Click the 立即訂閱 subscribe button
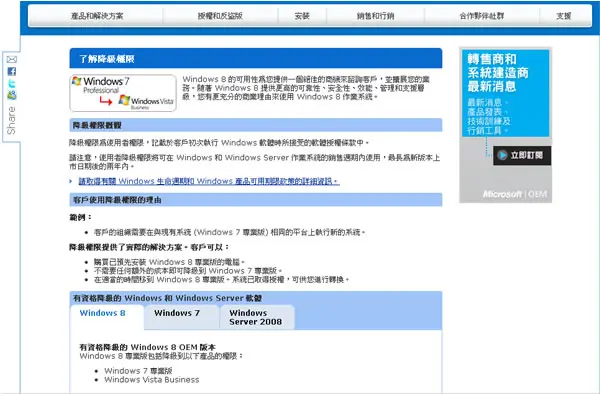This screenshot has height=394, width=600. point(522,155)
